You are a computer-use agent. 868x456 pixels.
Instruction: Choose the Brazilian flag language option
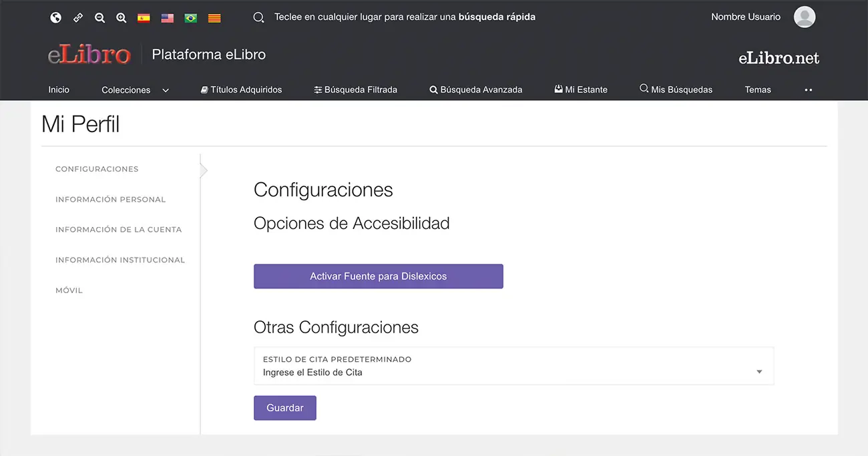pos(191,18)
